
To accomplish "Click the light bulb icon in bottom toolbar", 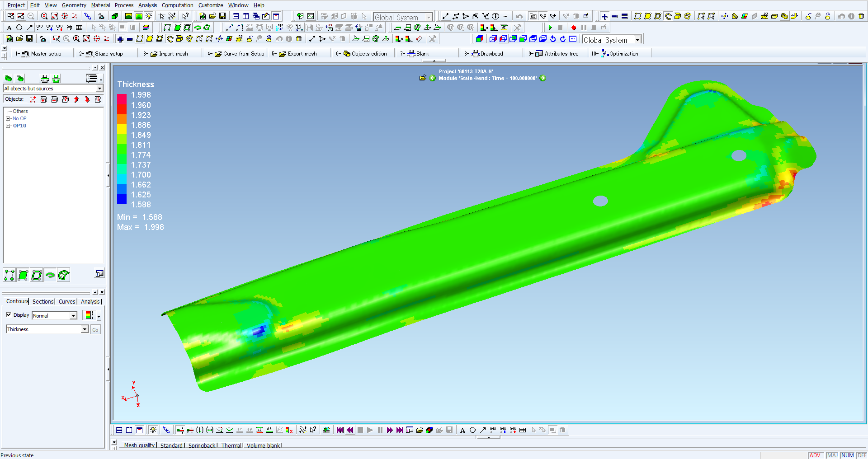I will 153,430.
